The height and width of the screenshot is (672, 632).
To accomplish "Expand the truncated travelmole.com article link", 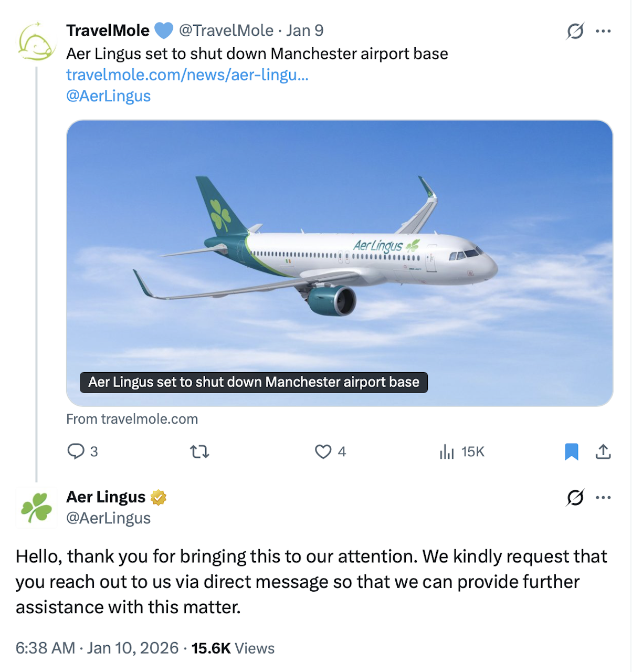I will [x=187, y=75].
